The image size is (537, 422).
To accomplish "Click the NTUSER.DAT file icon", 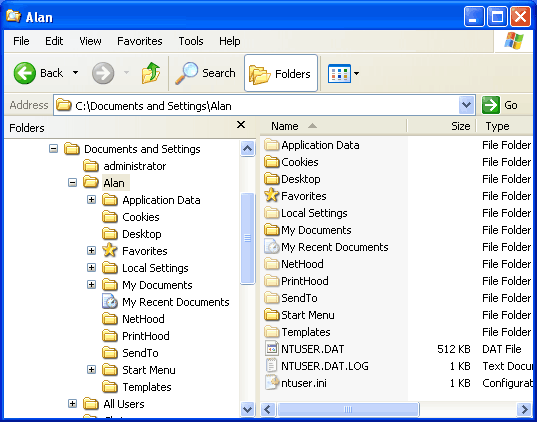I will point(272,349).
